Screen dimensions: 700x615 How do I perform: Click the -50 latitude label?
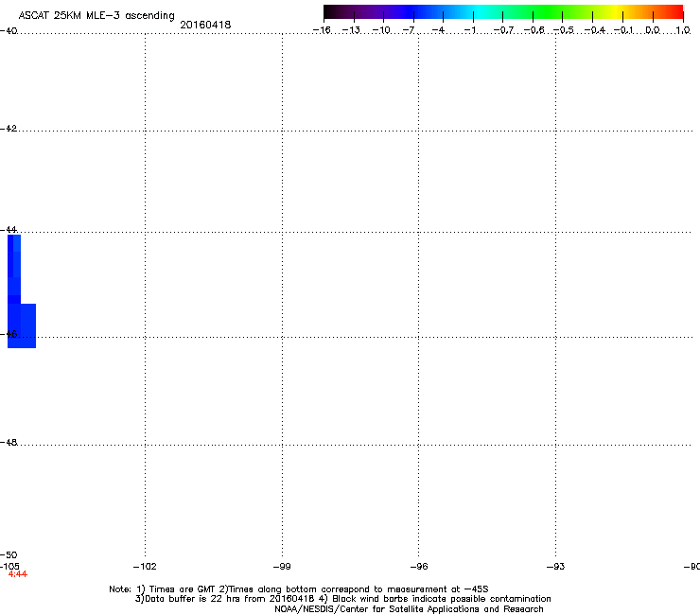click(x=9, y=554)
